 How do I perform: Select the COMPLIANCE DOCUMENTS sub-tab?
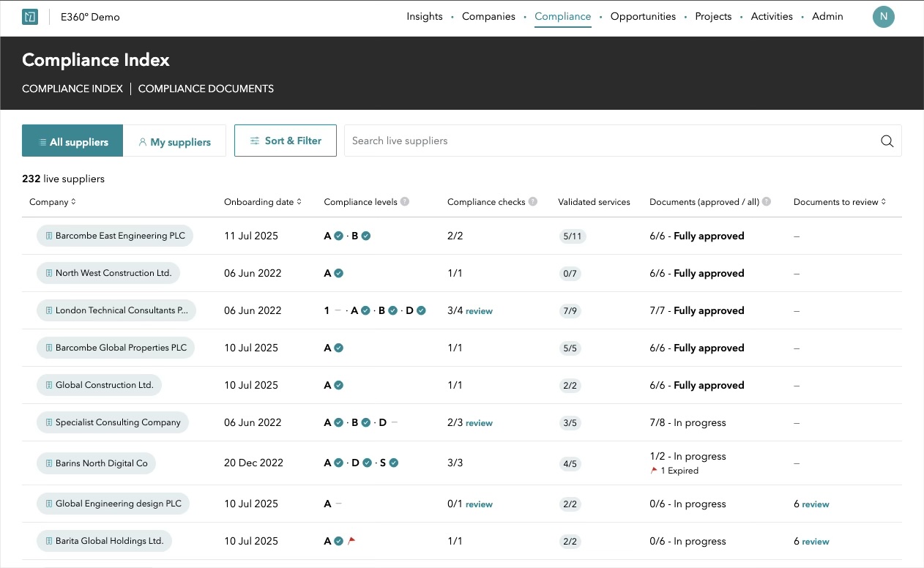click(x=206, y=89)
